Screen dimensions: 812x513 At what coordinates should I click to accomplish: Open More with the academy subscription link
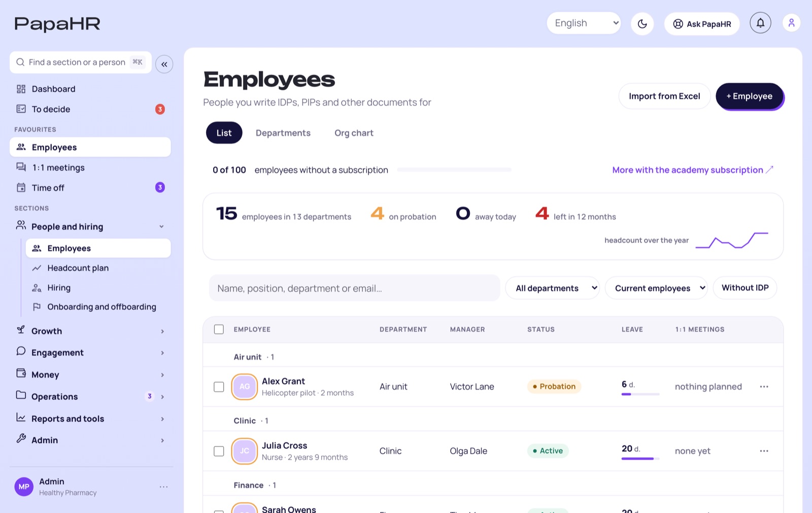pyautogui.click(x=693, y=170)
